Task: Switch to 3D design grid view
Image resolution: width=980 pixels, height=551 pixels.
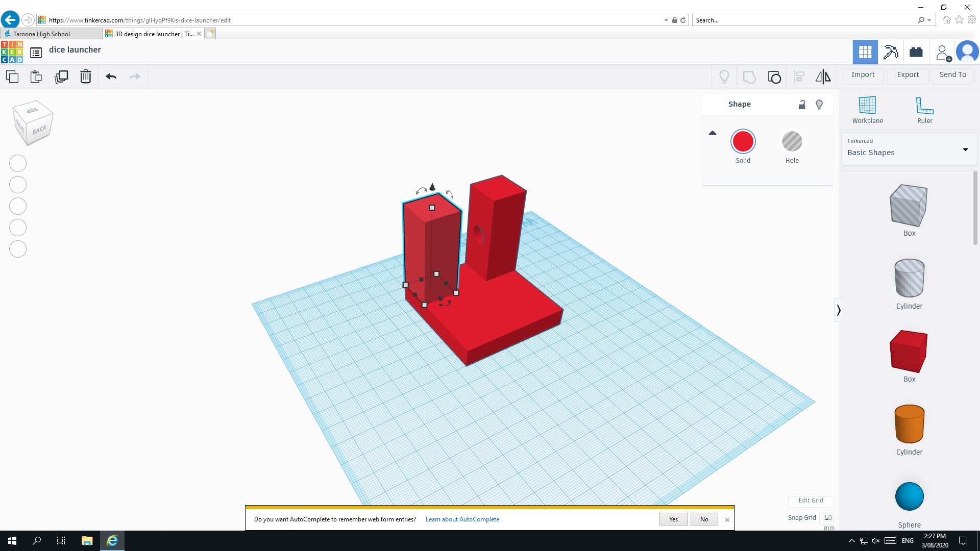Action: click(x=865, y=52)
